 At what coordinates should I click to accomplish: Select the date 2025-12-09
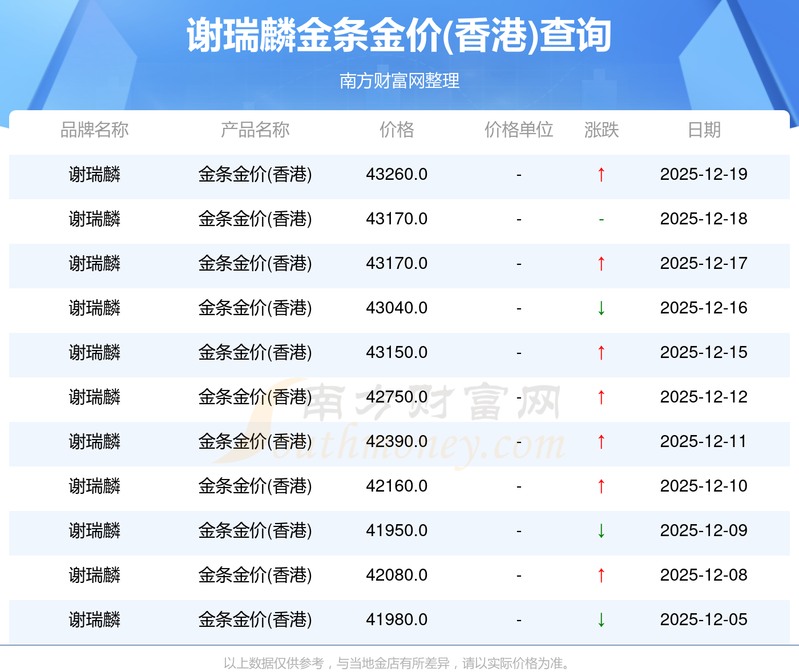704,530
